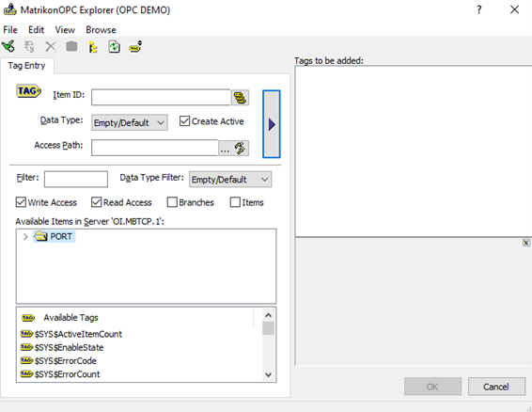The width and height of the screenshot is (532, 412).
Task: Click the Available Tags header tag icon
Action: (28, 318)
